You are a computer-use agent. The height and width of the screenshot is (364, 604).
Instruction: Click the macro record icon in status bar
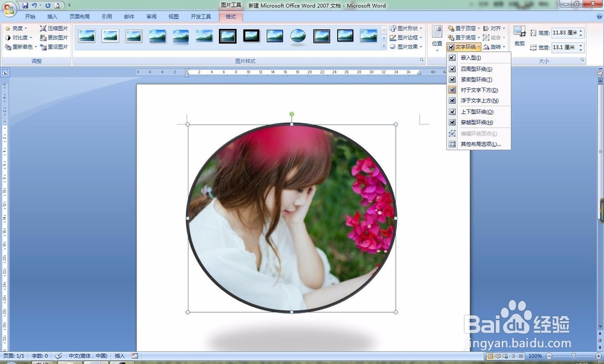(x=135, y=356)
